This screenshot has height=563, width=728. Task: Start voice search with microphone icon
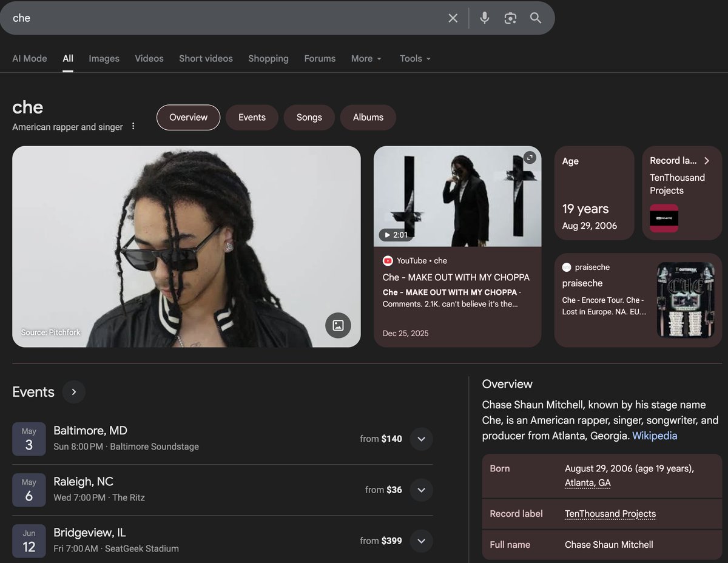click(x=484, y=18)
